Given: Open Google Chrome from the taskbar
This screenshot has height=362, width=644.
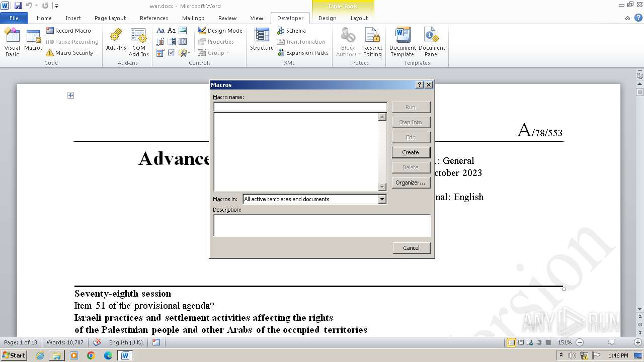Looking at the screenshot, I should [x=91, y=355].
